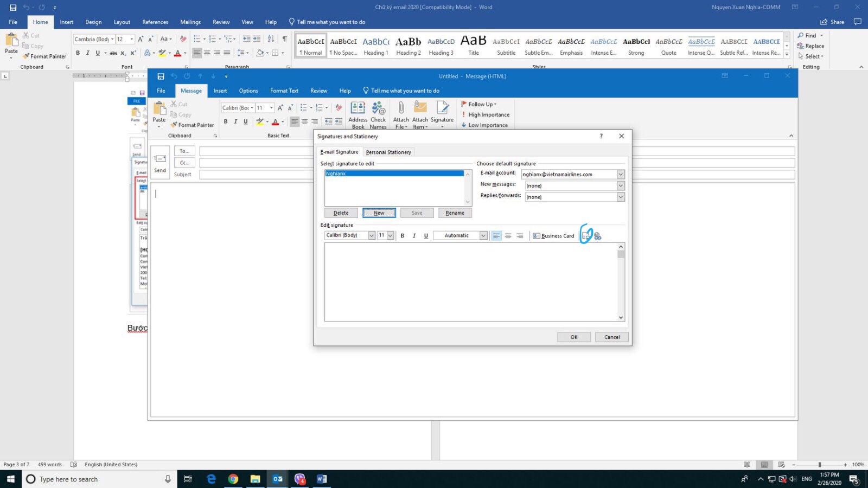
Task: Switch to the Personal Stationery tab
Action: 388,152
